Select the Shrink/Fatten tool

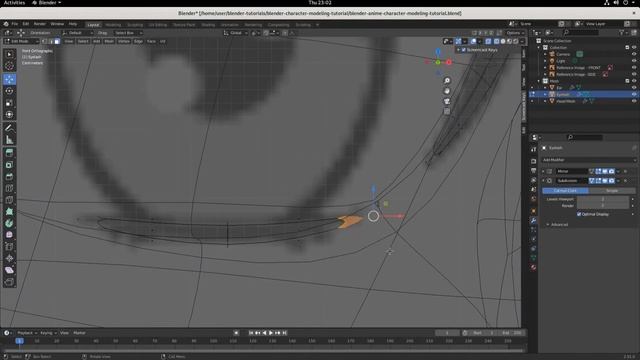[9, 258]
